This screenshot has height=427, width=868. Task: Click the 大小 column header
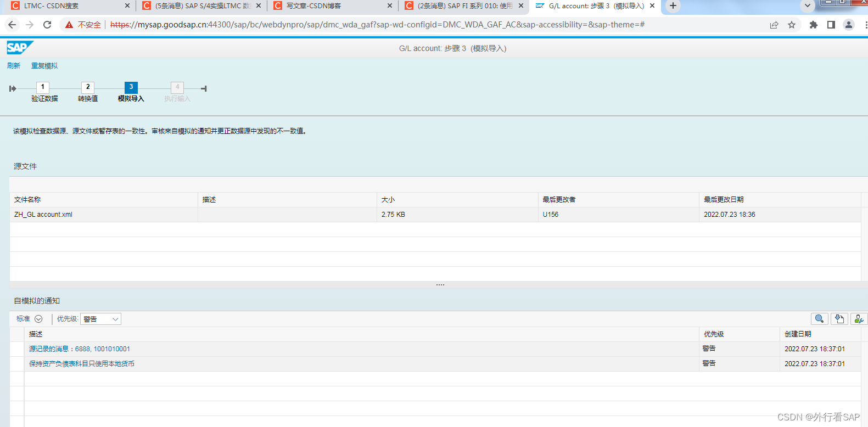[457, 200]
